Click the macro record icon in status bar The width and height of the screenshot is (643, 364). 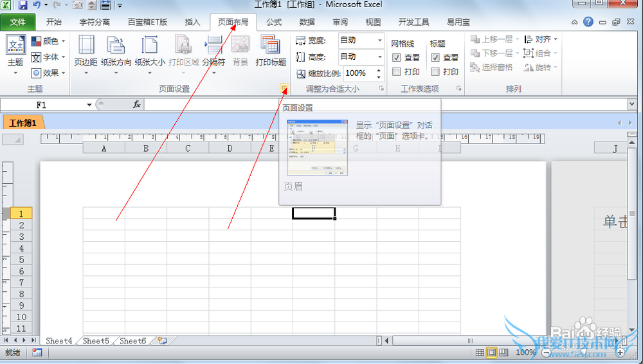(x=37, y=352)
